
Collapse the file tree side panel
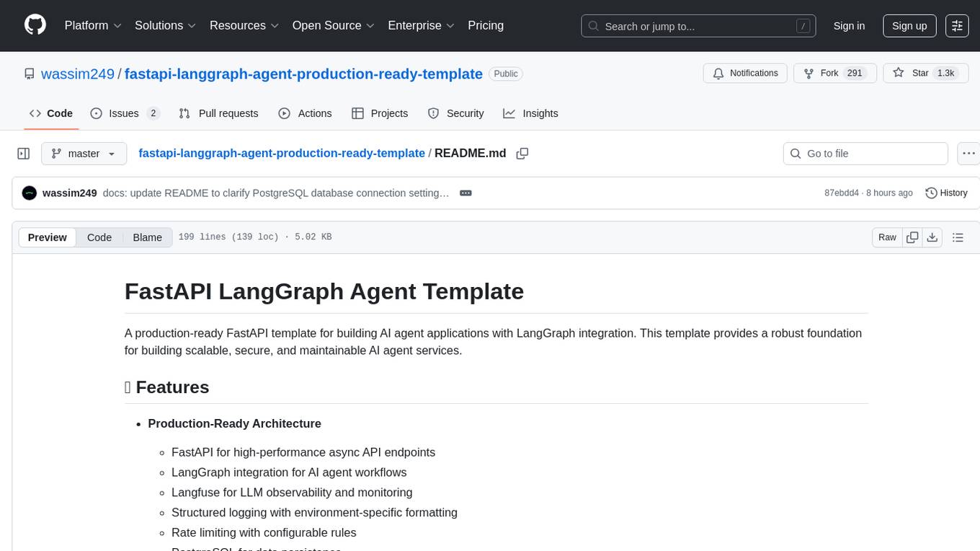pos(24,153)
